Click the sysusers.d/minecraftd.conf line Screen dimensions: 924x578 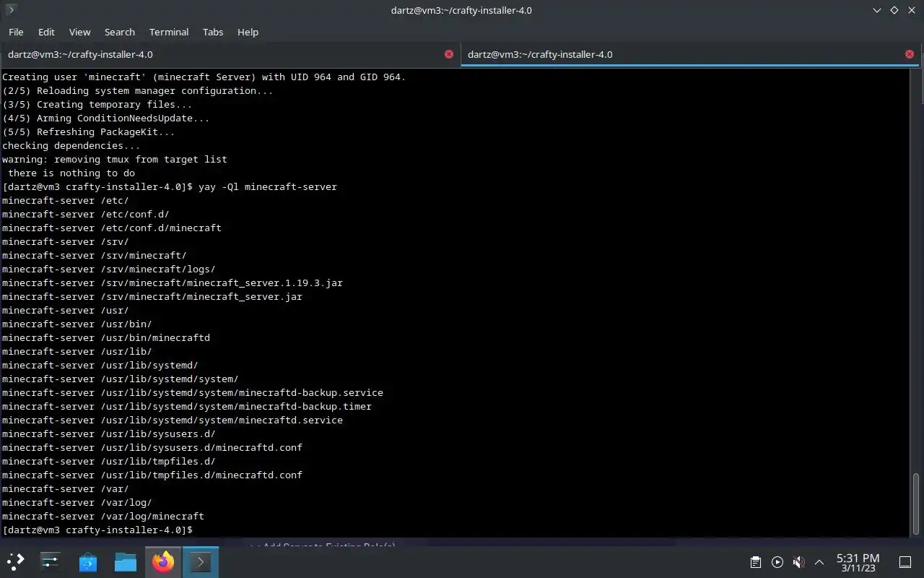[152, 447]
